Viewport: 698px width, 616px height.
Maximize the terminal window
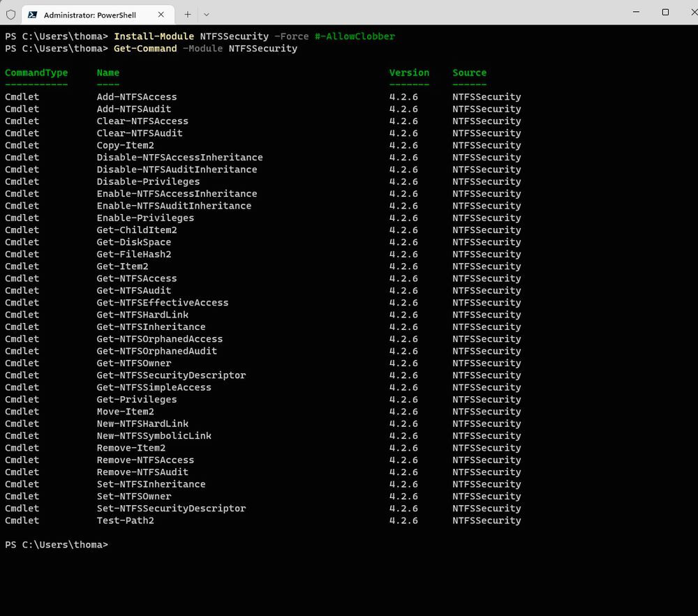point(665,12)
